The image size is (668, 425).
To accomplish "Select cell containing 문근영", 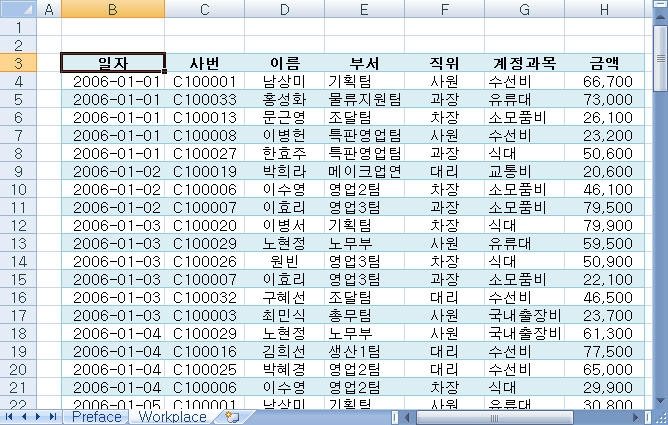I will pyautogui.click(x=285, y=117).
